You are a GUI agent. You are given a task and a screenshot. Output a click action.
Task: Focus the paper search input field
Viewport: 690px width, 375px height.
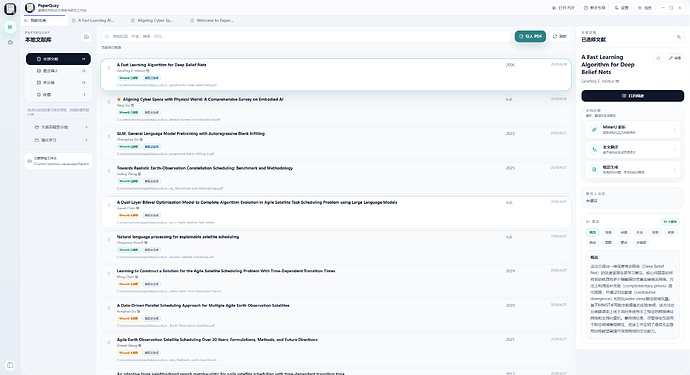(x=307, y=37)
